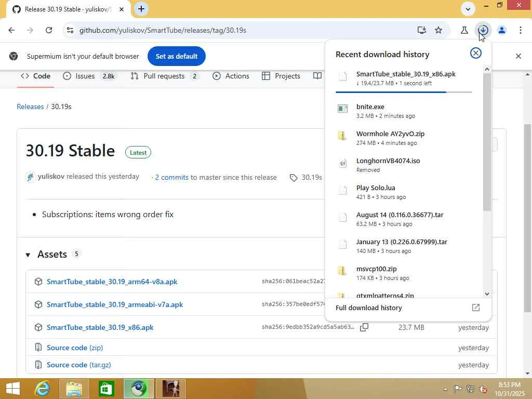Close the Recent download history popup
Image resolution: width=532 pixels, height=399 pixels.
[476, 54]
